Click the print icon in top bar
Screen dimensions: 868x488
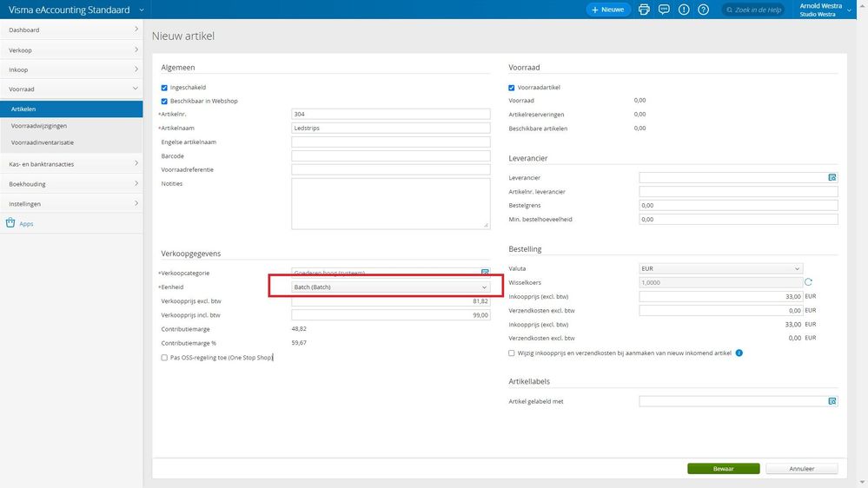point(644,10)
